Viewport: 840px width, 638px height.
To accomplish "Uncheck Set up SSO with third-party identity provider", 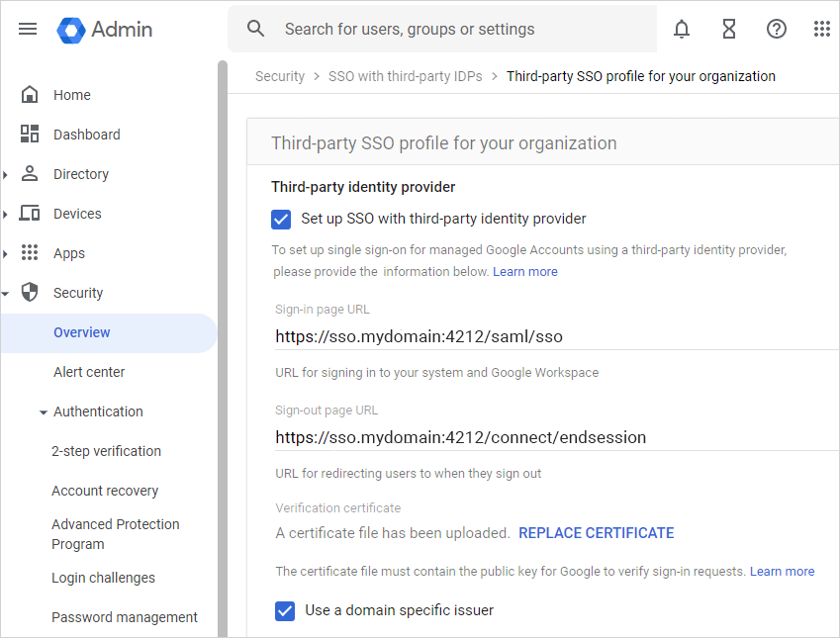I will pos(281,219).
